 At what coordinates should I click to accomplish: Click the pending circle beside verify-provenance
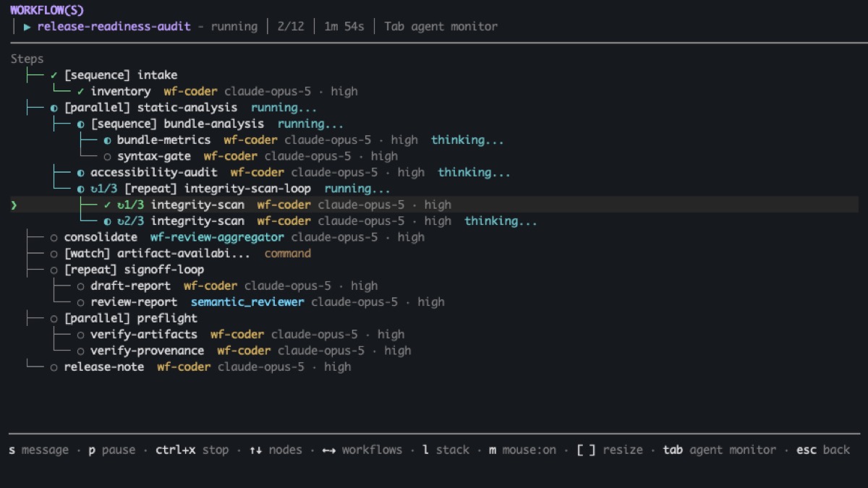coord(81,351)
